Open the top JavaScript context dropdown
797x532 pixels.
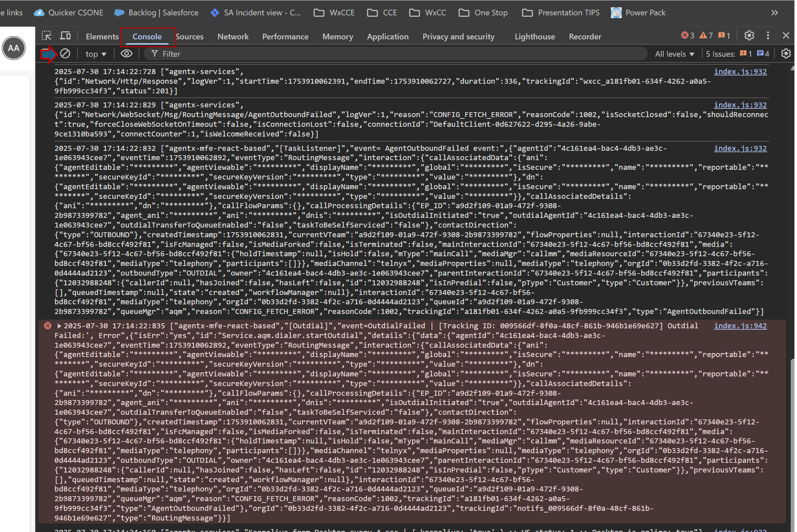point(96,54)
